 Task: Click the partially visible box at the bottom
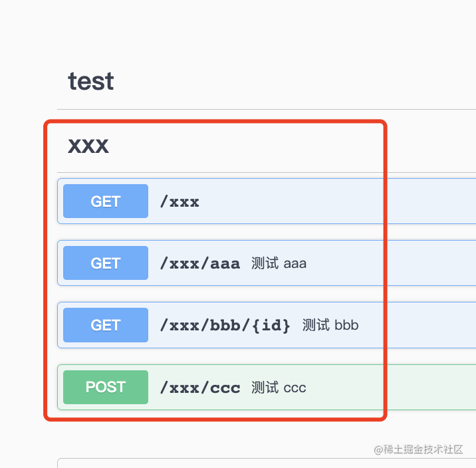point(267,463)
